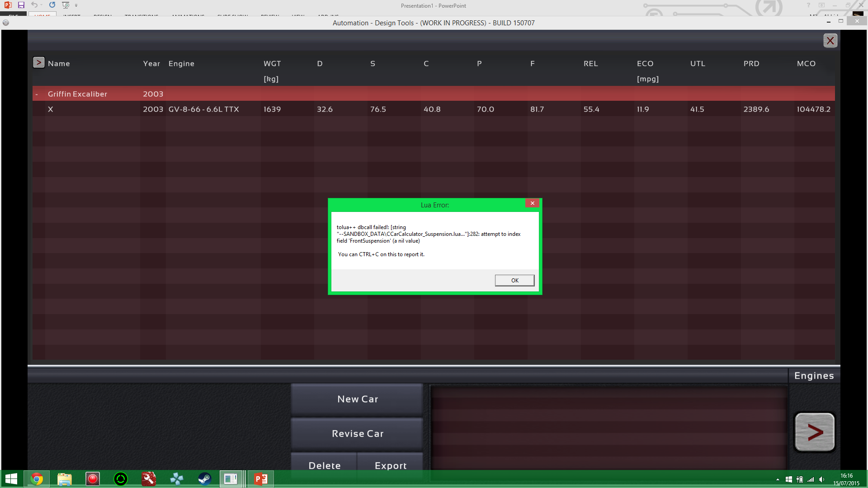This screenshot has height=488, width=868.
Task: Open the PowerPoint taskbar icon
Action: click(x=260, y=479)
